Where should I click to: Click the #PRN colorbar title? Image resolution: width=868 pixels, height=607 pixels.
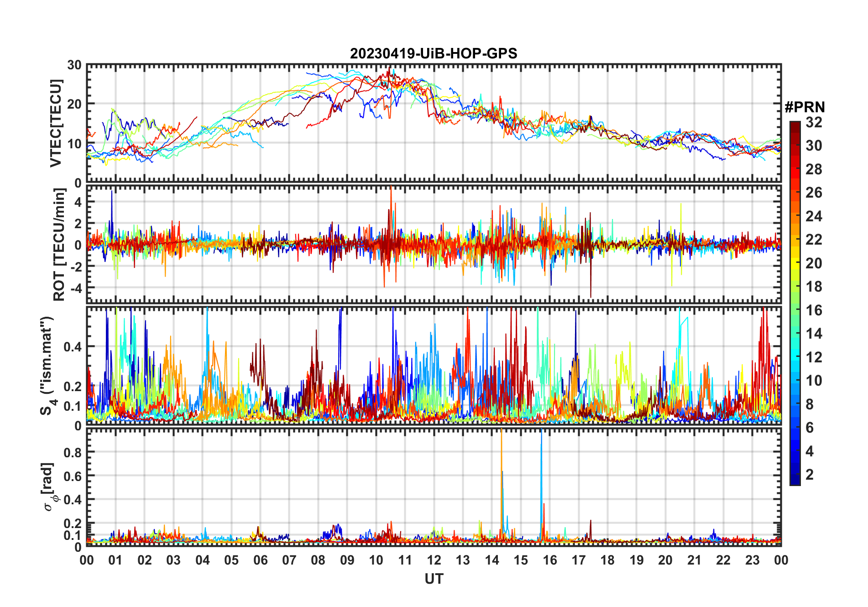tap(805, 107)
